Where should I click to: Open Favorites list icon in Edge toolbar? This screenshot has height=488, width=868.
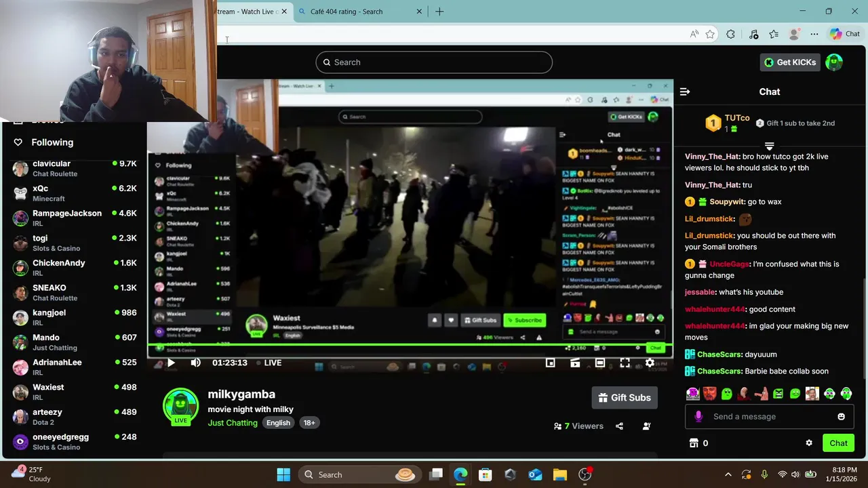(x=774, y=34)
